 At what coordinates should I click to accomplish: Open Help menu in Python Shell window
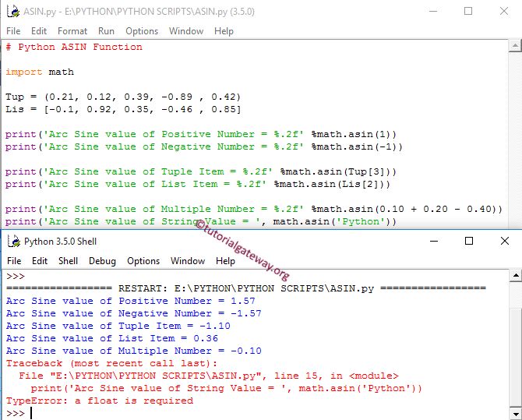tap(225, 261)
